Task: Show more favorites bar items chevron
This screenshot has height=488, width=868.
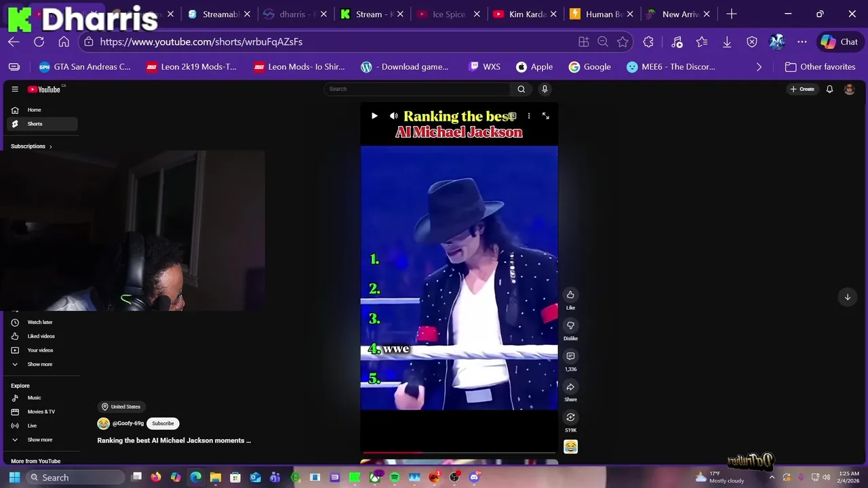Action: pos(759,66)
